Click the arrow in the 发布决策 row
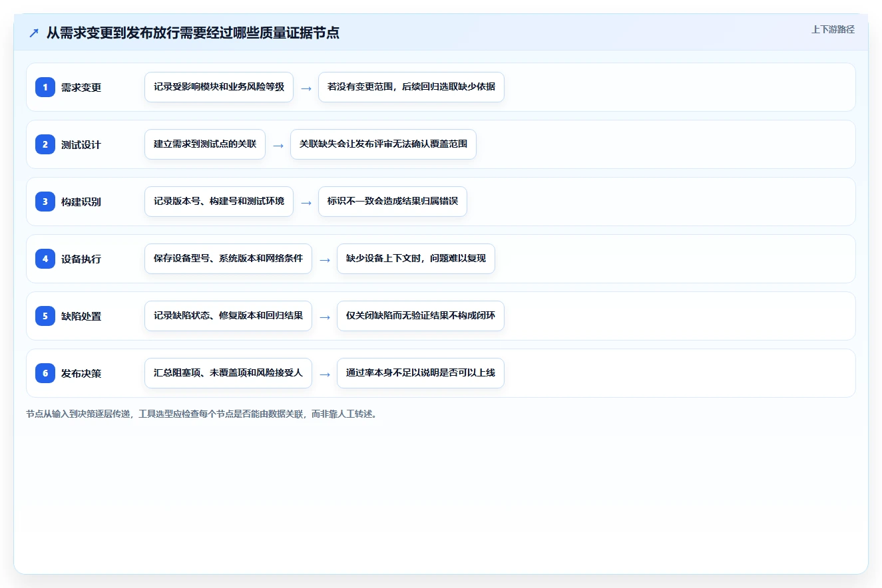The height and width of the screenshot is (588, 882). [x=325, y=374]
